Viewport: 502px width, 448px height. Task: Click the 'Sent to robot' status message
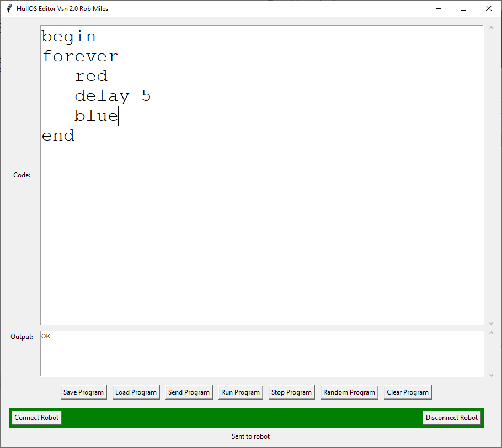[250, 436]
